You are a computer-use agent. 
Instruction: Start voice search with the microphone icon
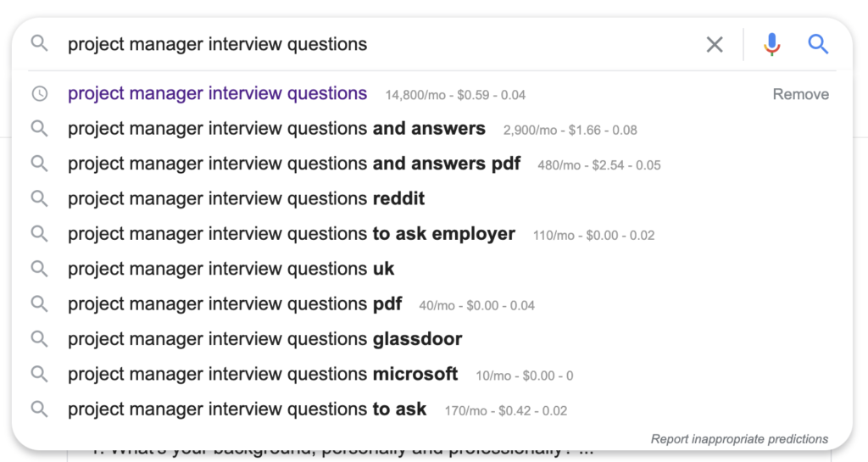pos(771,44)
